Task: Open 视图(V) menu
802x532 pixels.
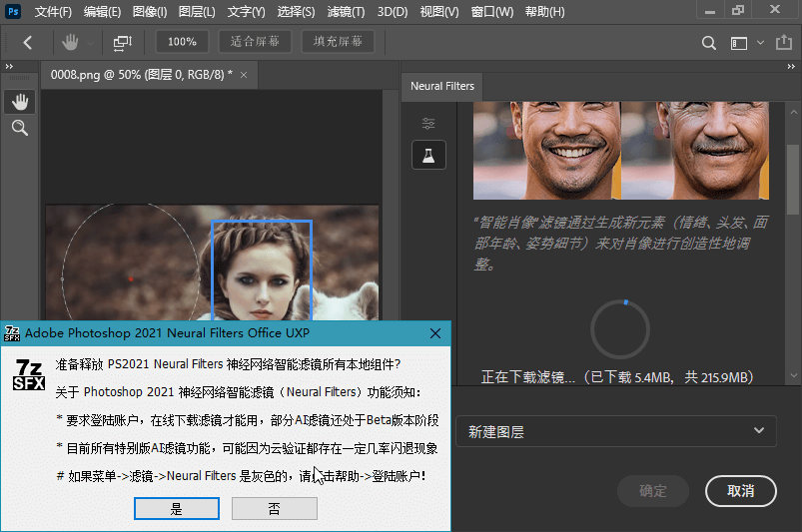Action: pyautogui.click(x=439, y=12)
